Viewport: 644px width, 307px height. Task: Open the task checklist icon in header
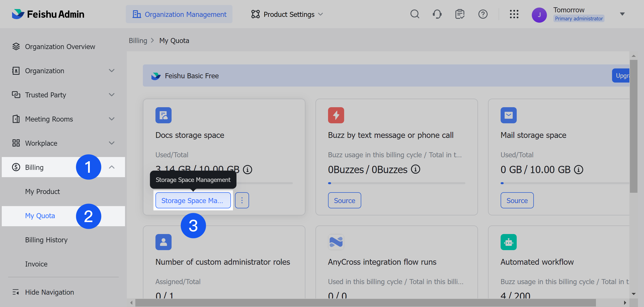pos(460,14)
